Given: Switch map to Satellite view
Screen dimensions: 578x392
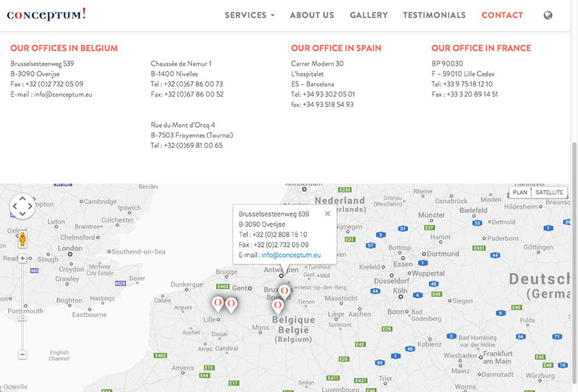Looking at the screenshot, I should coord(549,192).
